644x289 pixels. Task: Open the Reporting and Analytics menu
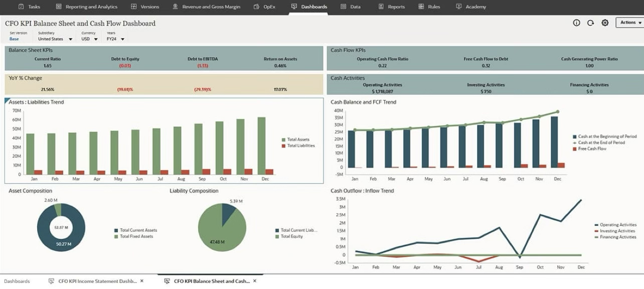87,7
